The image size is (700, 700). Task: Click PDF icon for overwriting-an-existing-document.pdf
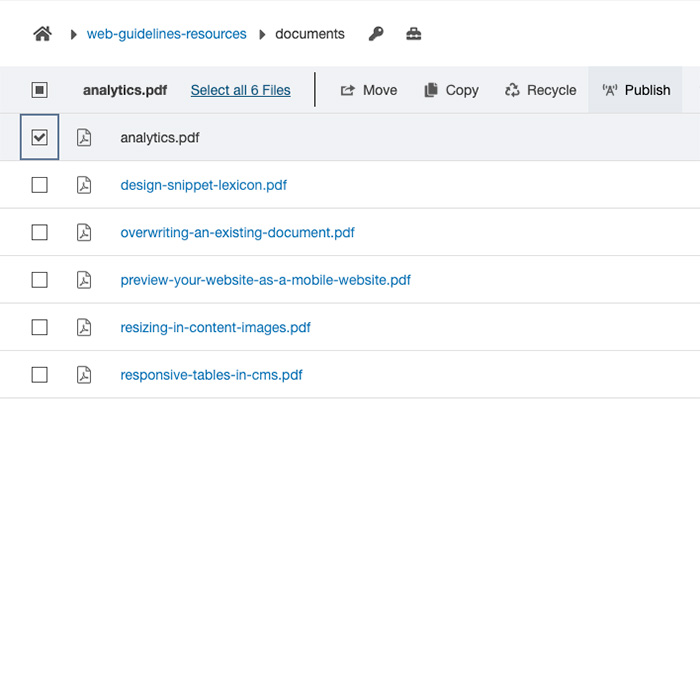[x=84, y=233]
